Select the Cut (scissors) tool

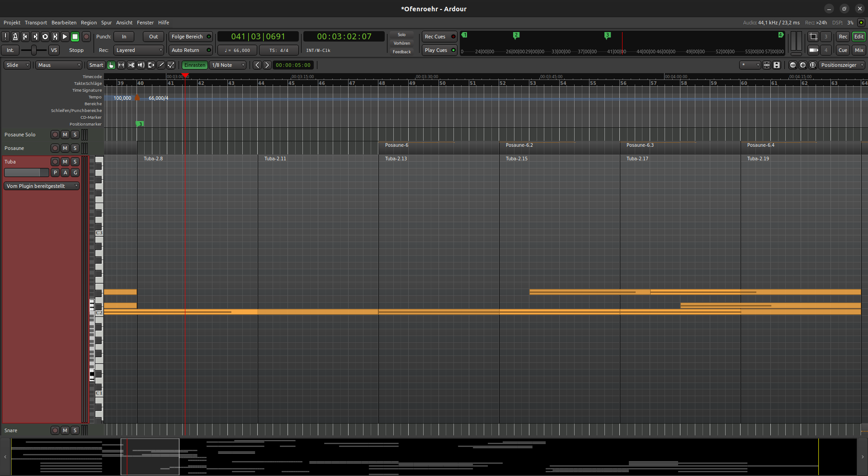(x=131, y=65)
